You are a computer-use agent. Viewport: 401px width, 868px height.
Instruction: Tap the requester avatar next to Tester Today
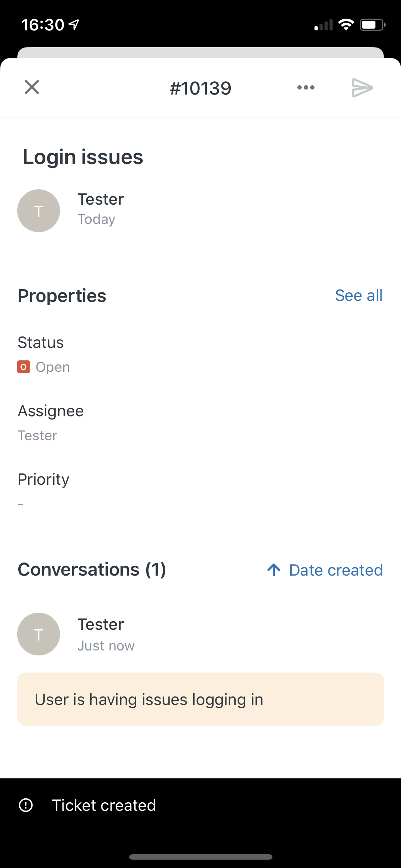pos(39,211)
